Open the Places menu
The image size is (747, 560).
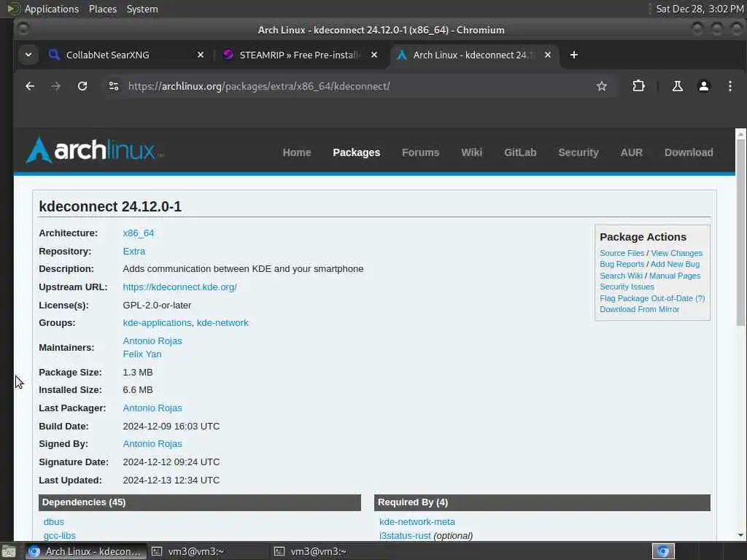tap(103, 9)
